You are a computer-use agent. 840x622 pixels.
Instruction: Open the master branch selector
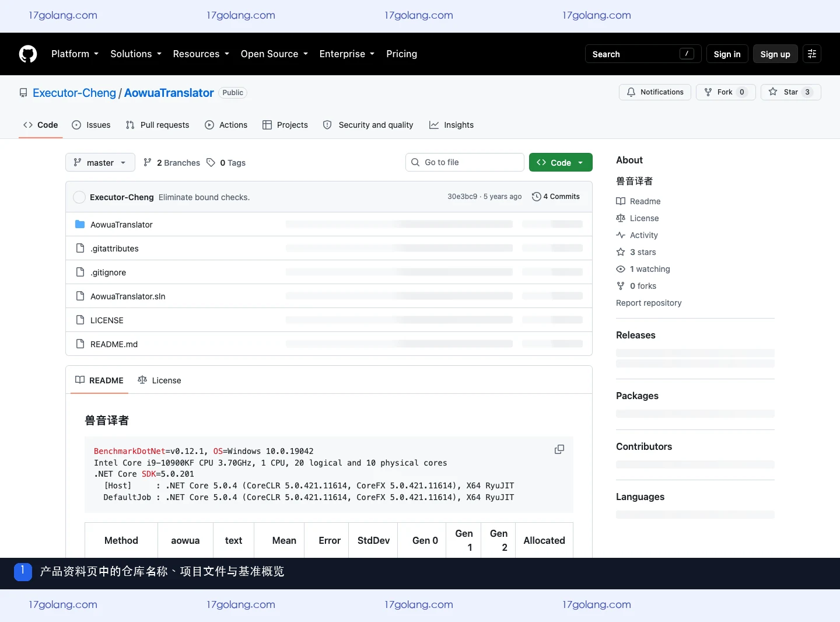100,162
